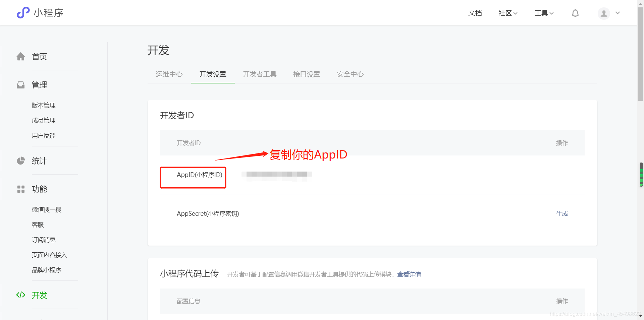The height and width of the screenshot is (320, 644).
Task: Expand the account dropdown arrow
Action: tap(618, 13)
